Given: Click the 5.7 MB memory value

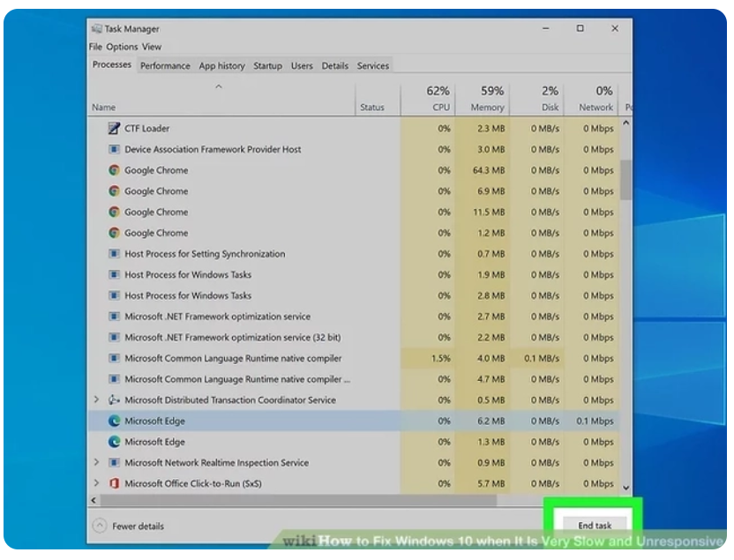Looking at the screenshot, I should click(x=491, y=483).
